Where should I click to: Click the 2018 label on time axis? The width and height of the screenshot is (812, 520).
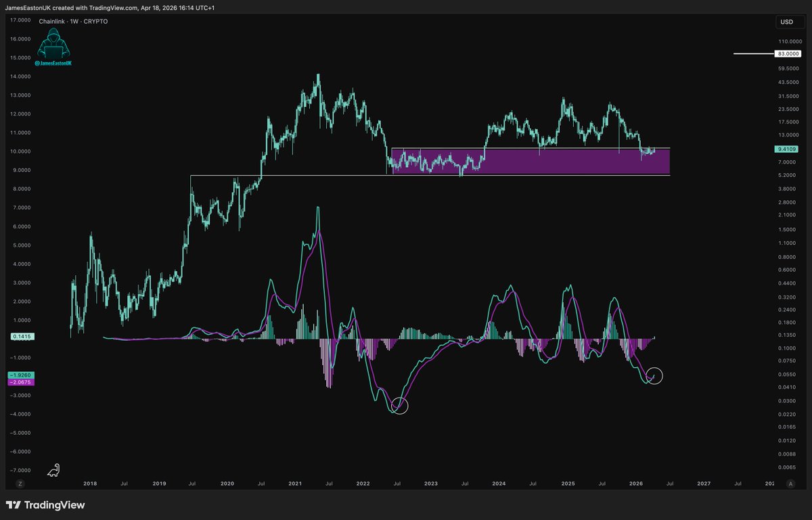pos(90,483)
